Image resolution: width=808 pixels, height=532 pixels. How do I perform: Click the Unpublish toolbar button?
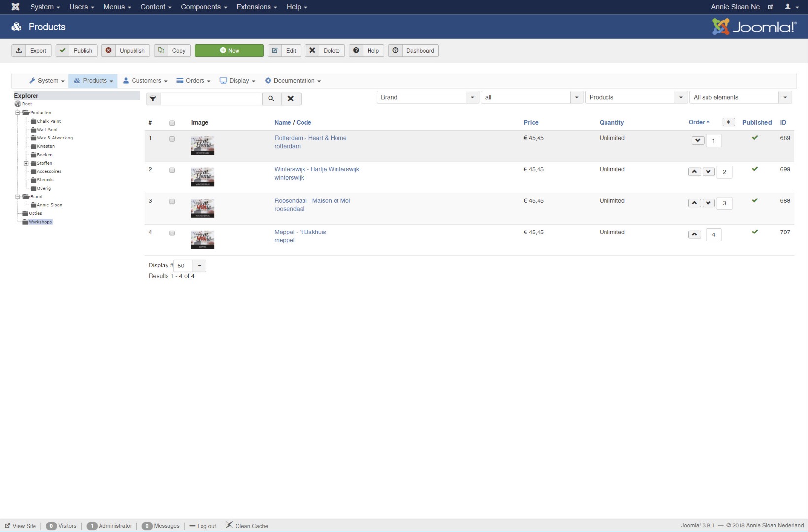click(x=126, y=51)
